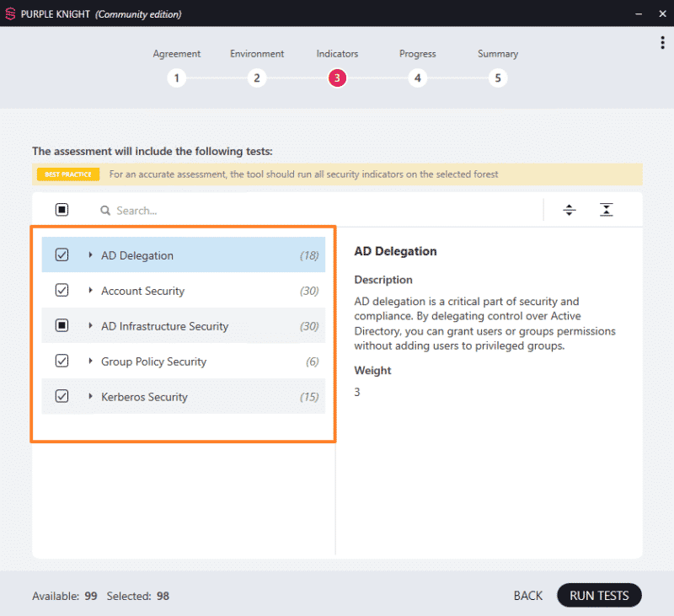This screenshot has height=616, width=674.
Task: Expand AD Infrastructure Security category arrow
Action: [90, 325]
